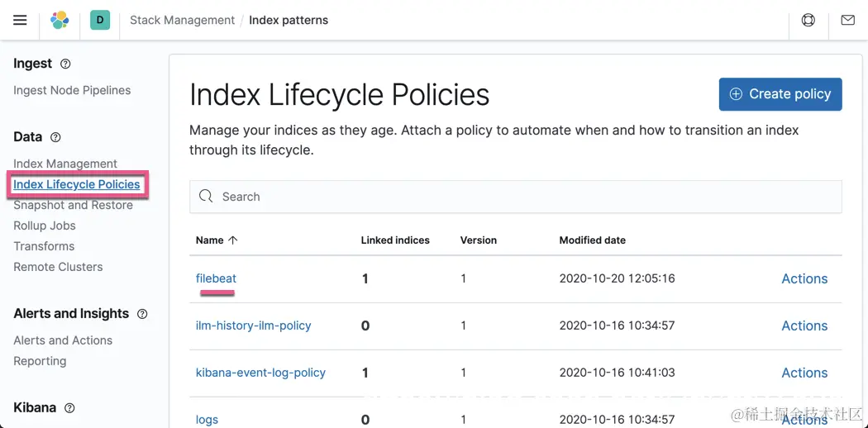Click the Kibana section help icon
Image resolution: width=868 pixels, height=428 pixels.
(x=69, y=408)
